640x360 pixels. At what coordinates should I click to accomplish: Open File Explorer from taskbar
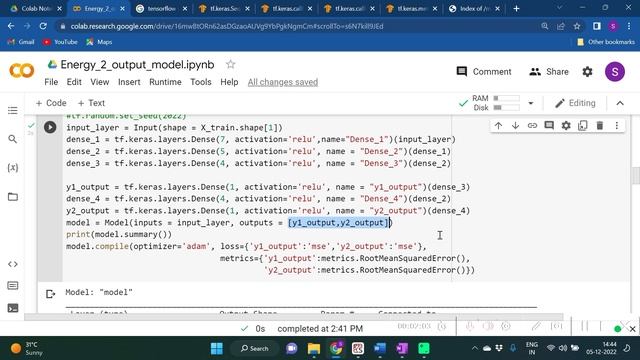point(314,348)
